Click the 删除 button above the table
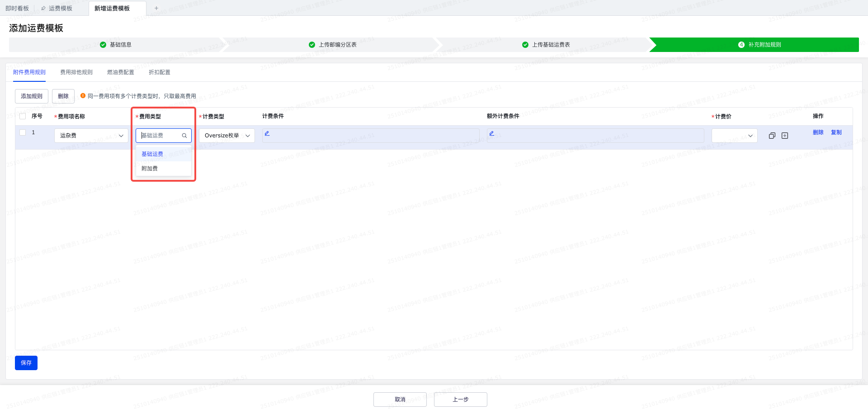 click(63, 96)
